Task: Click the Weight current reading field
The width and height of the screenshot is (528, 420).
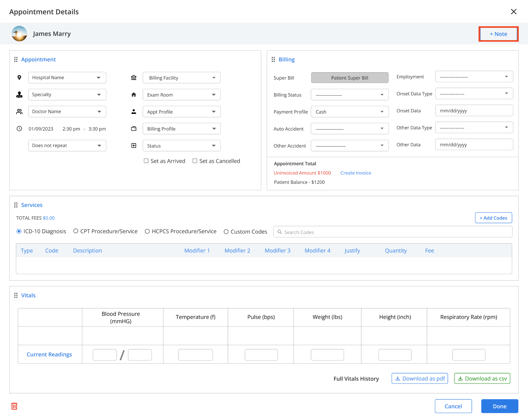Action: 327,355
